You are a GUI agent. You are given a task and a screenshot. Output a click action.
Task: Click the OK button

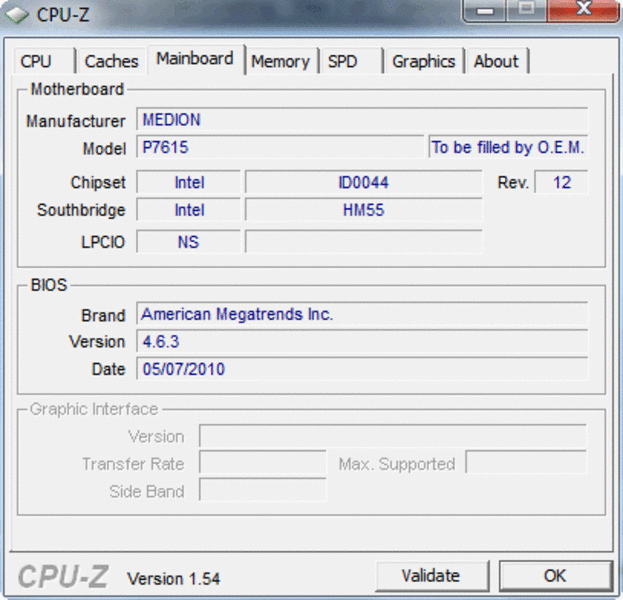pyautogui.click(x=555, y=575)
